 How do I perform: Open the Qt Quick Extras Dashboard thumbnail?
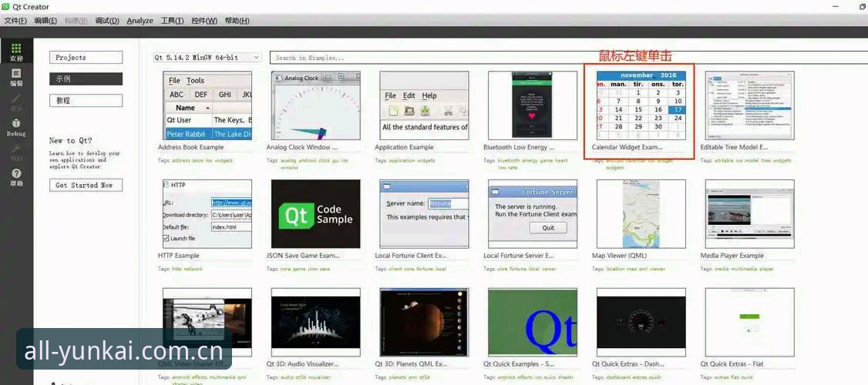(x=641, y=322)
